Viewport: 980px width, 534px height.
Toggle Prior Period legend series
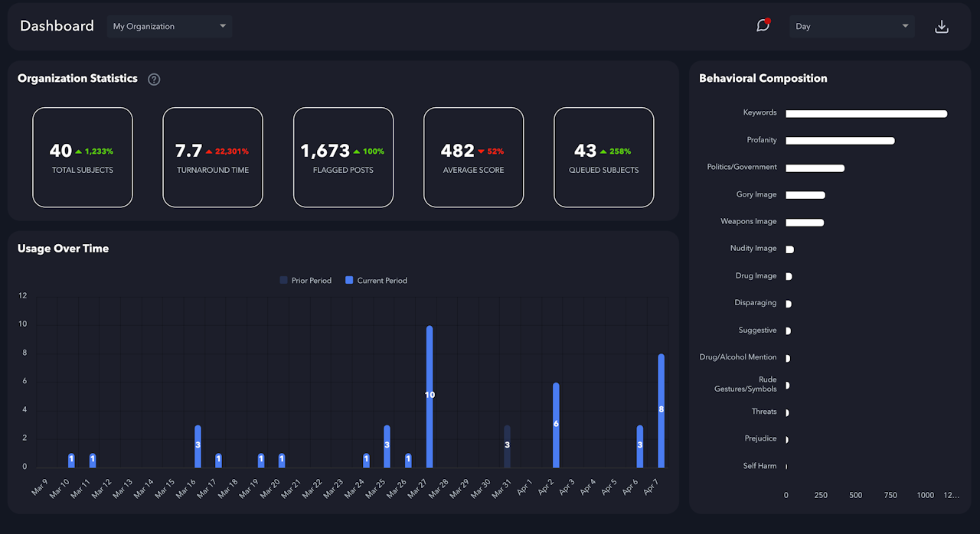click(x=305, y=281)
